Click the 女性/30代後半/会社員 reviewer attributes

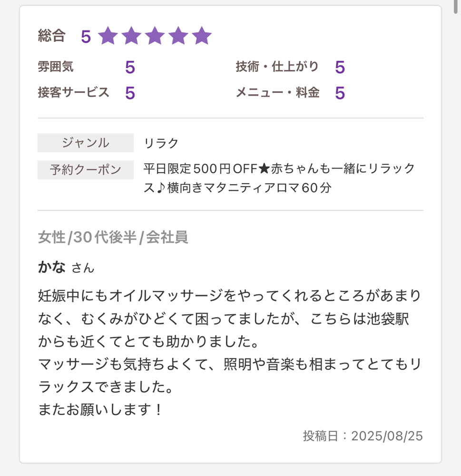[x=113, y=237]
